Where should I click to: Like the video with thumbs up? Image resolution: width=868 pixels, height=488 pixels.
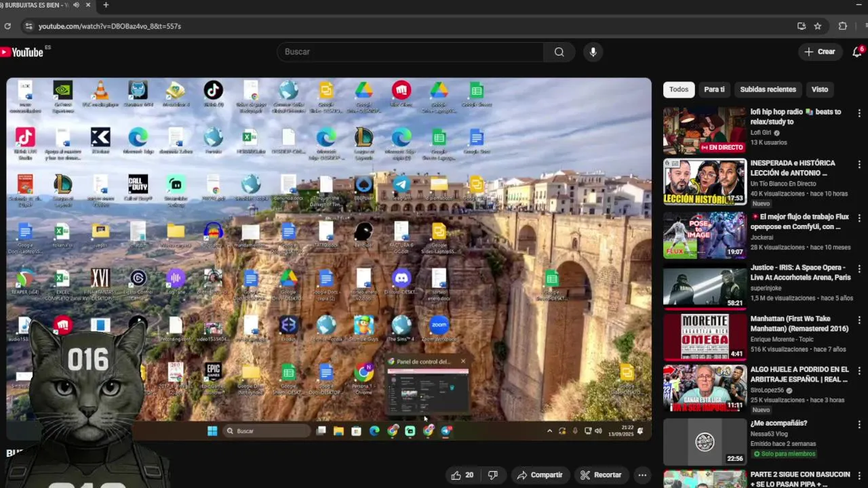pyautogui.click(x=463, y=475)
